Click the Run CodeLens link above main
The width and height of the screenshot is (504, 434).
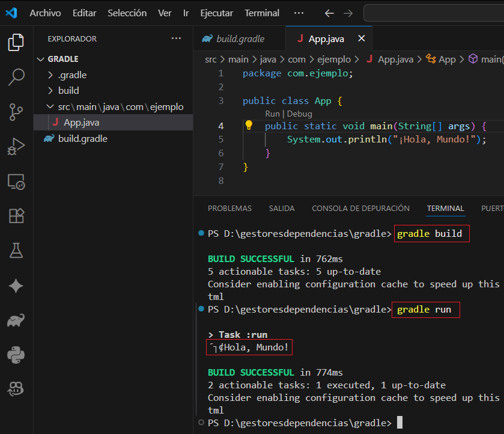point(272,114)
